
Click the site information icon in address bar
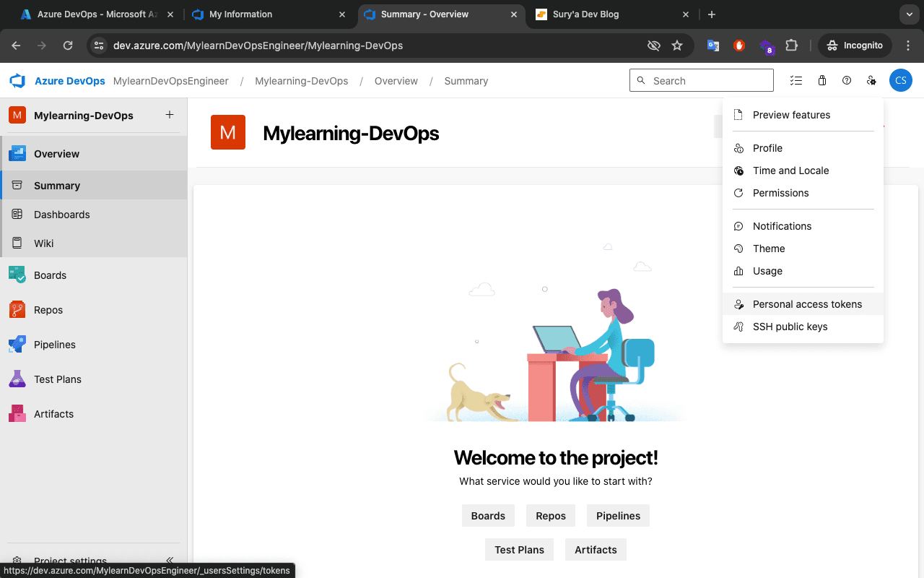click(x=100, y=46)
